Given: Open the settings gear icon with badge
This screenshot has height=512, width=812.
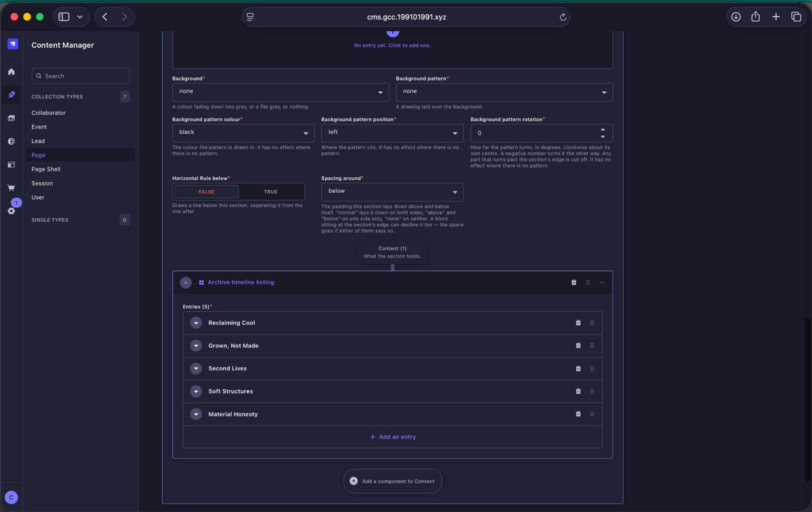Looking at the screenshot, I should pyautogui.click(x=11, y=211).
